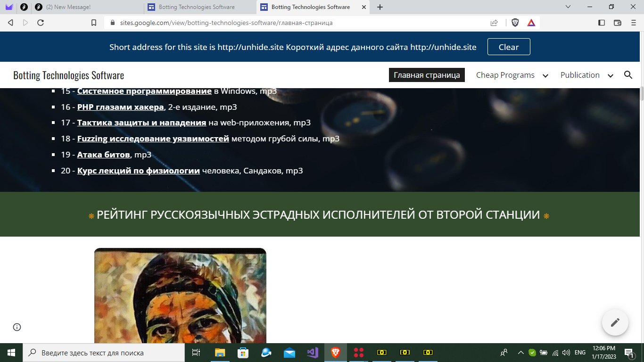Screen dimensions: 644x362
Task: Open the Windows Start menu
Action: [11, 353]
